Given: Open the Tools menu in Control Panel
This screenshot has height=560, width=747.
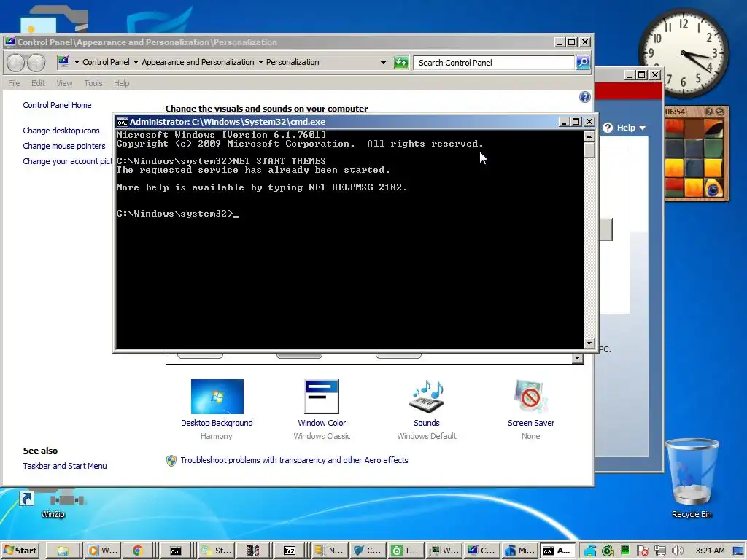Looking at the screenshot, I should click(x=93, y=83).
